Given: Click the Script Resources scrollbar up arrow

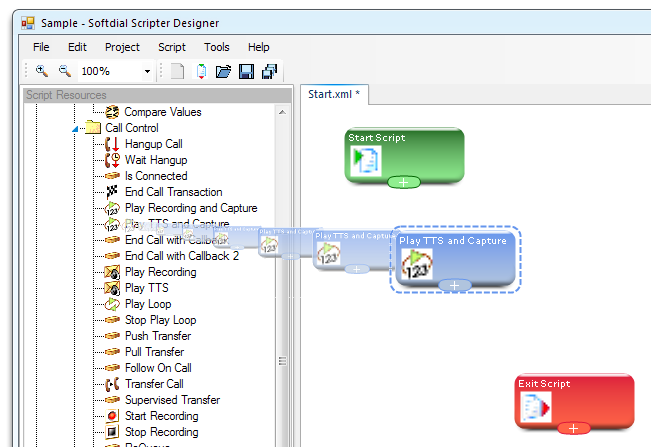Looking at the screenshot, I should pos(283,112).
